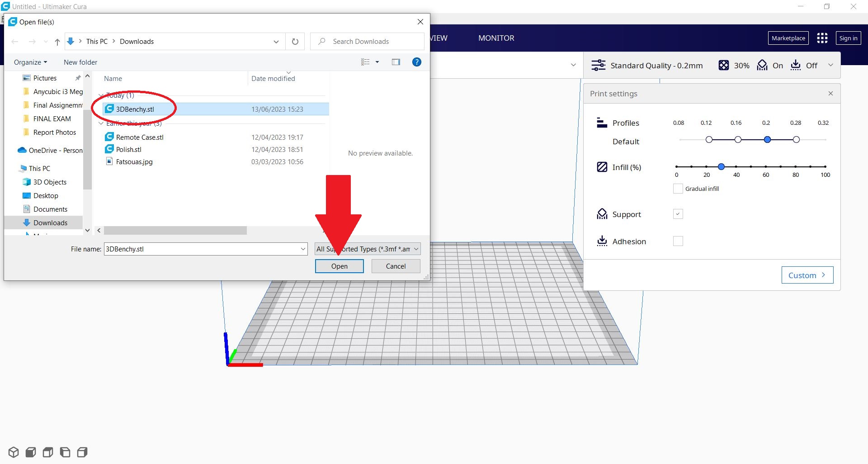Close the Print settings panel
Viewport: 868px width, 464px height.
tap(830, 94)
